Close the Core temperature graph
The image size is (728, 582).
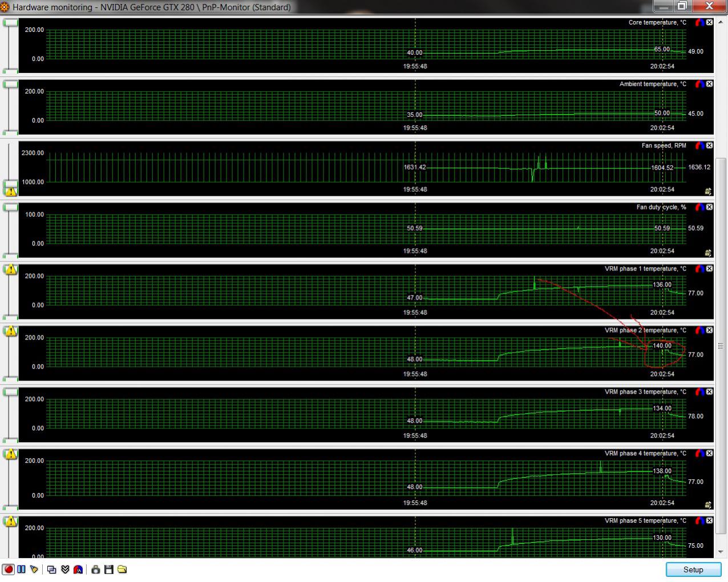[709, 22]
